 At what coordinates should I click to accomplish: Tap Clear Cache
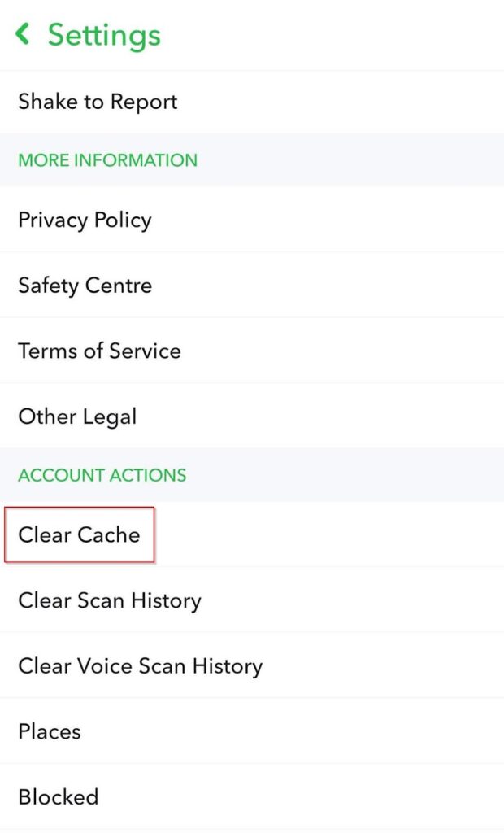(x=79, y=534)
